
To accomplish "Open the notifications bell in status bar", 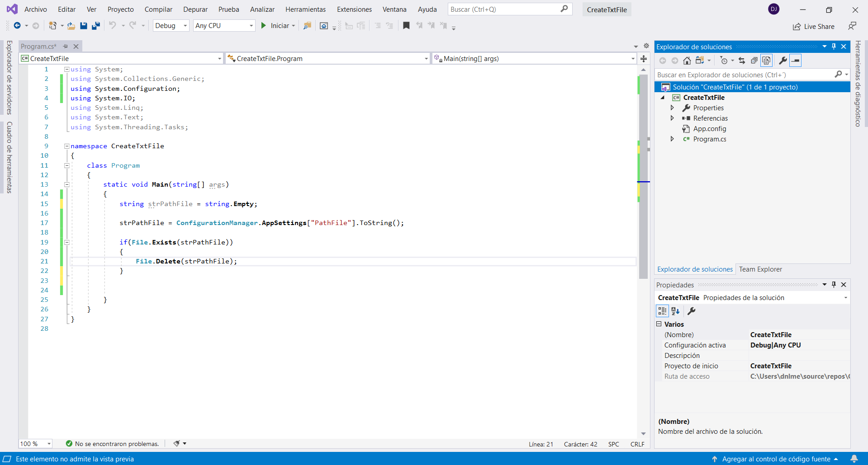I will point(854,459).
